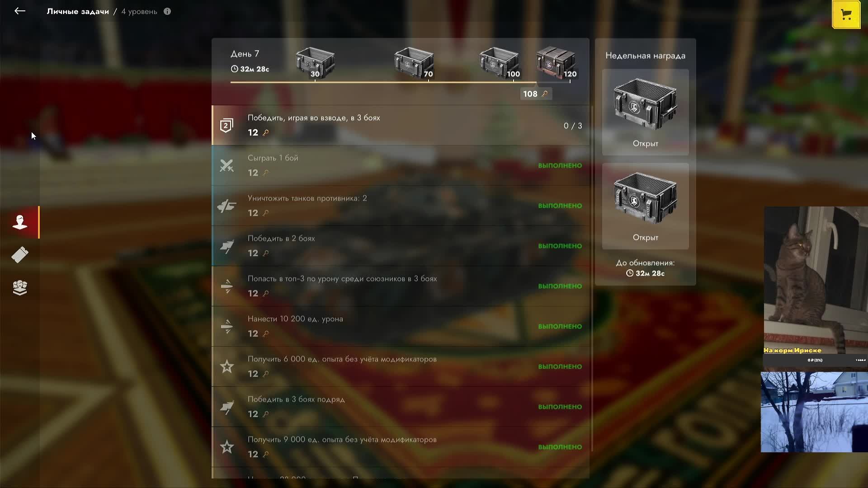
Task: Click the task list scrollbar
Action: (592, 279)
